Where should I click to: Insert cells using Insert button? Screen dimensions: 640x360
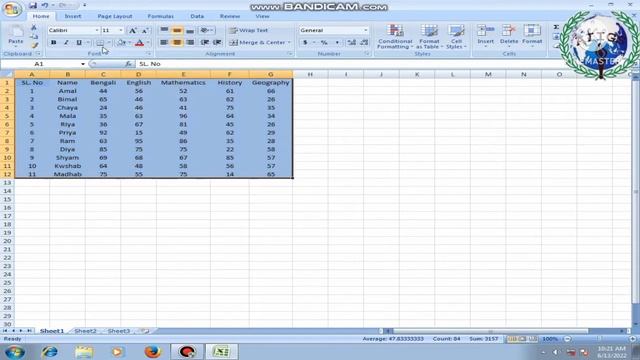[x=485, y=36]
